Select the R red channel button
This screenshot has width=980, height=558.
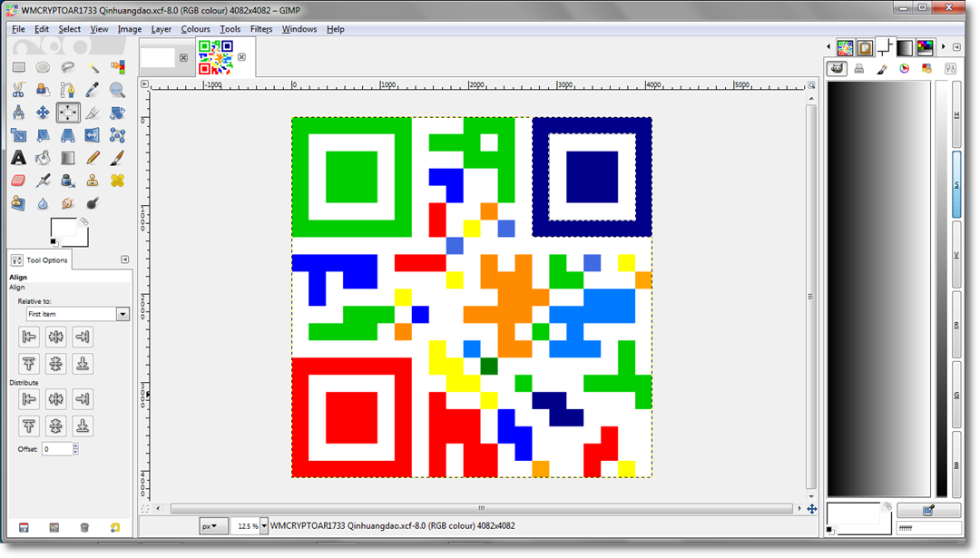pos(956,325)
